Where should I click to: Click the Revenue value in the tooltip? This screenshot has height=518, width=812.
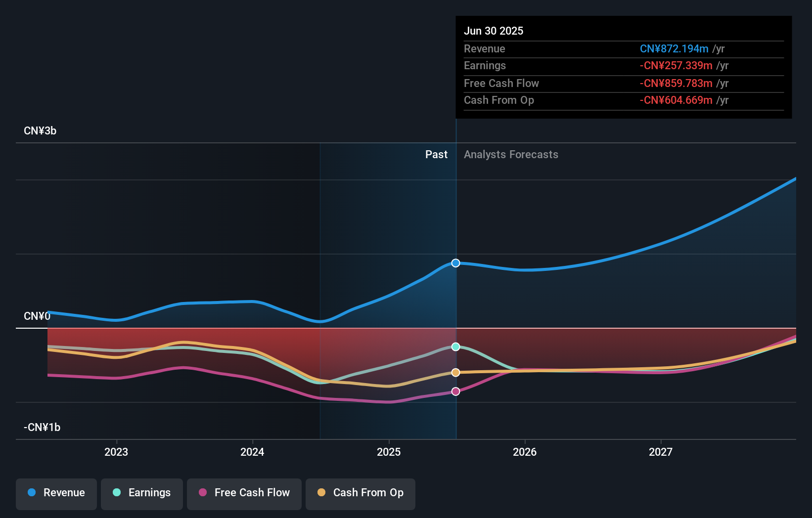pyautogui.click(x=674, y=48)
